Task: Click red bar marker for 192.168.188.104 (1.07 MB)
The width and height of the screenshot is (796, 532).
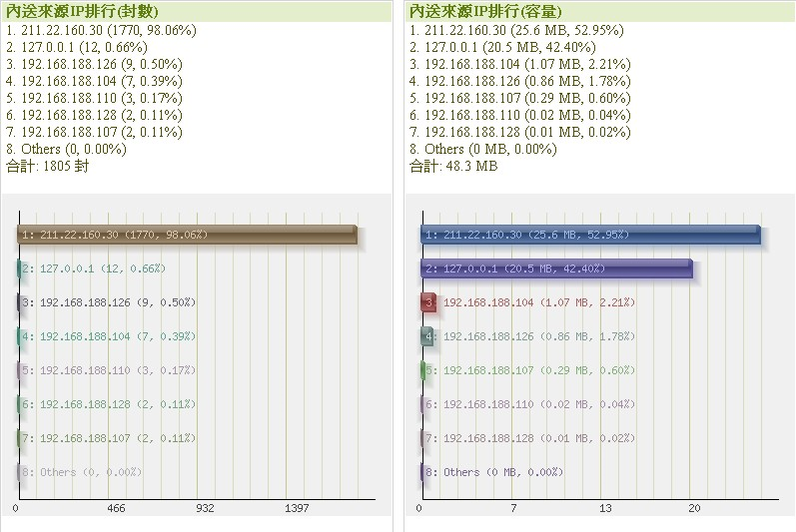Action: click(428, 302)
